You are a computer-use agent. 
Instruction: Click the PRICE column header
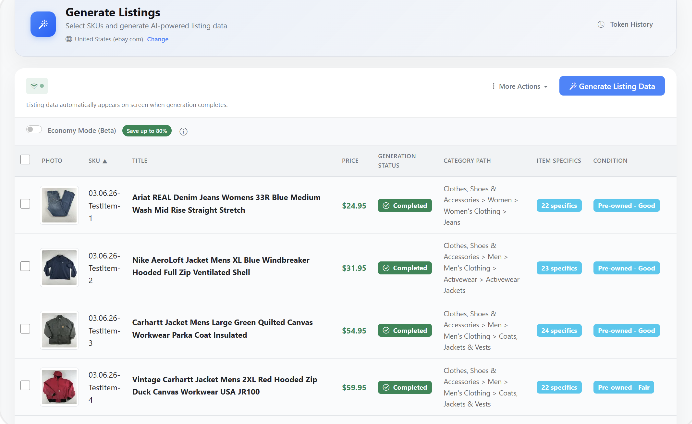(350, 161)
